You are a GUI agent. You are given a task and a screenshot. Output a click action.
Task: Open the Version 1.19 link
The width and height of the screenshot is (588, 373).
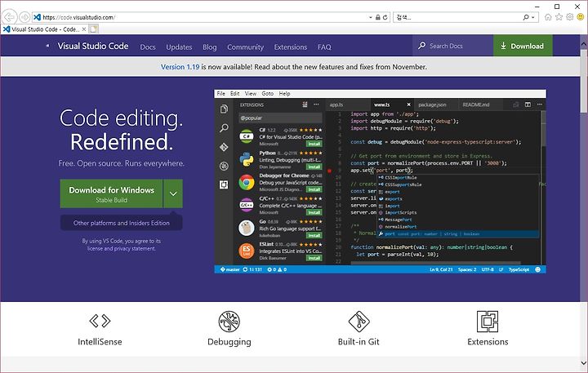[180, 67]
